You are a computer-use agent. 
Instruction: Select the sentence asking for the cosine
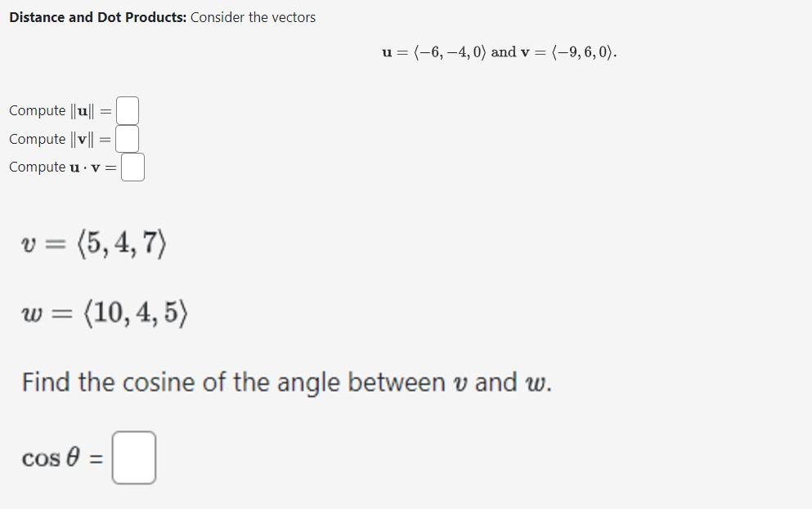click(285, 382)
